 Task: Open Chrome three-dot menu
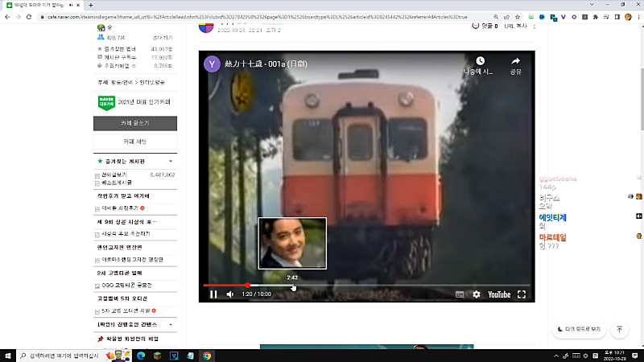[x=638, y=17]
